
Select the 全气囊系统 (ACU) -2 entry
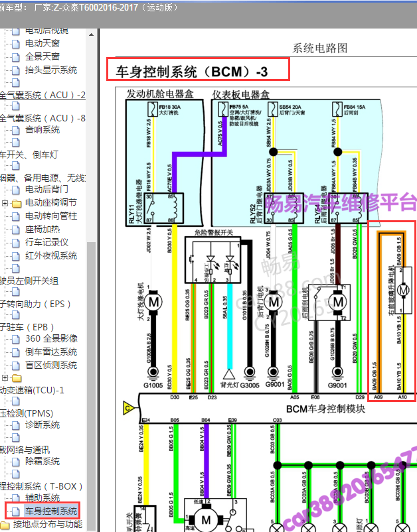click(42, 95)
